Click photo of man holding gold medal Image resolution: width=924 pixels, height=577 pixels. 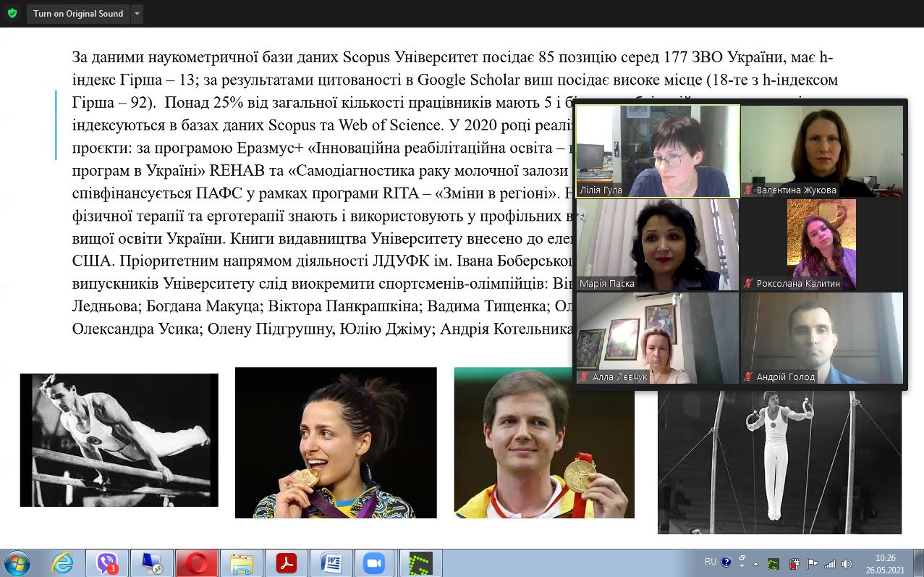click(544, 442)
